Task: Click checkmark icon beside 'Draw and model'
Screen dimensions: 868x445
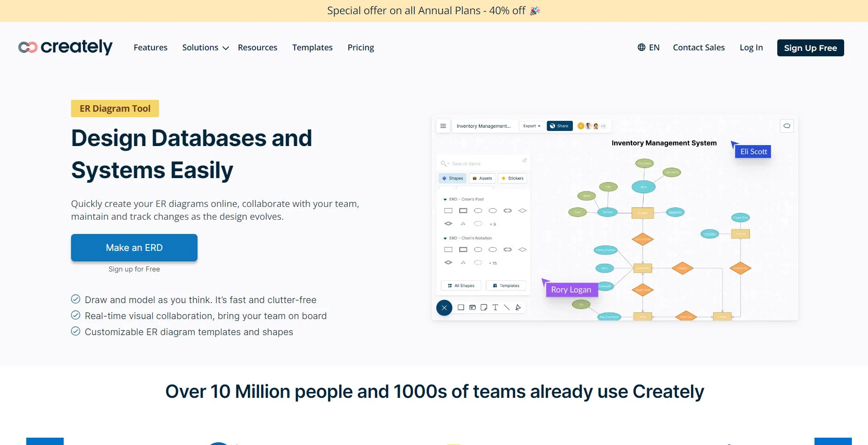Action: [x=76, y=299]
